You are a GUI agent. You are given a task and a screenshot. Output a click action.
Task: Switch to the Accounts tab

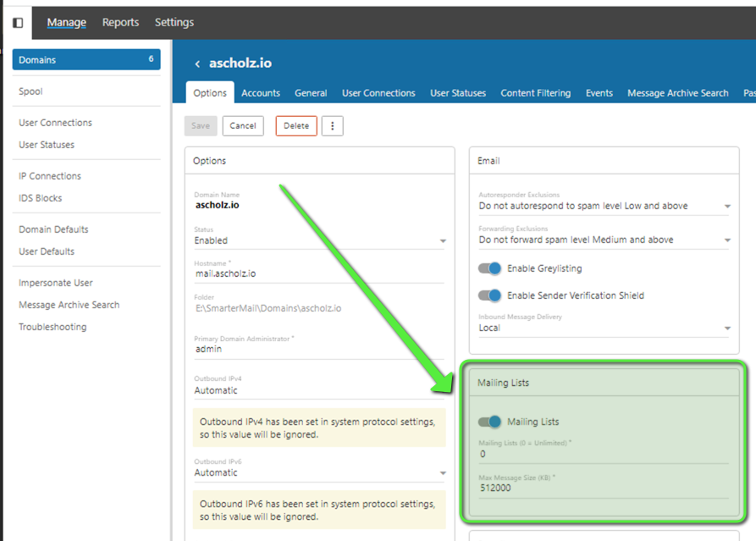(x=261, y=93)
